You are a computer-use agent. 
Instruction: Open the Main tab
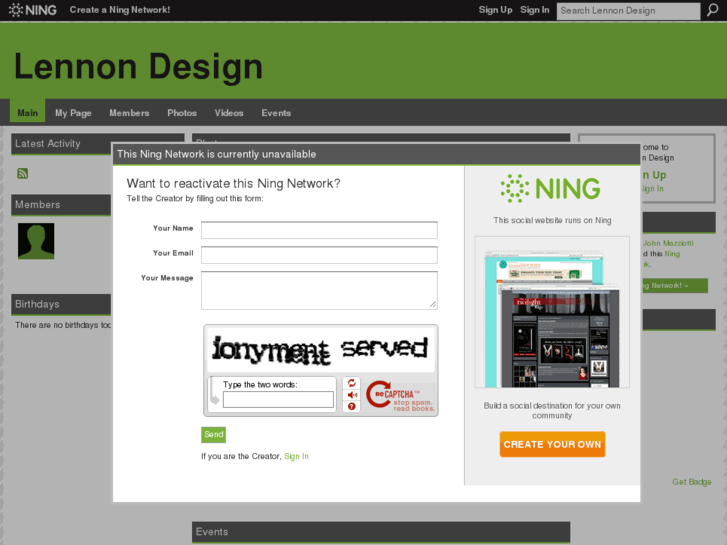point(28,113)
